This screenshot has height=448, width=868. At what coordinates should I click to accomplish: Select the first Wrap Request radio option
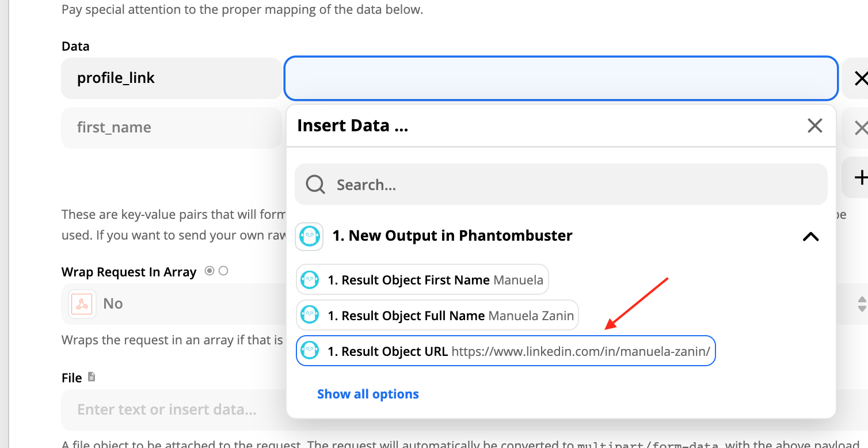(x=210, y=271)
